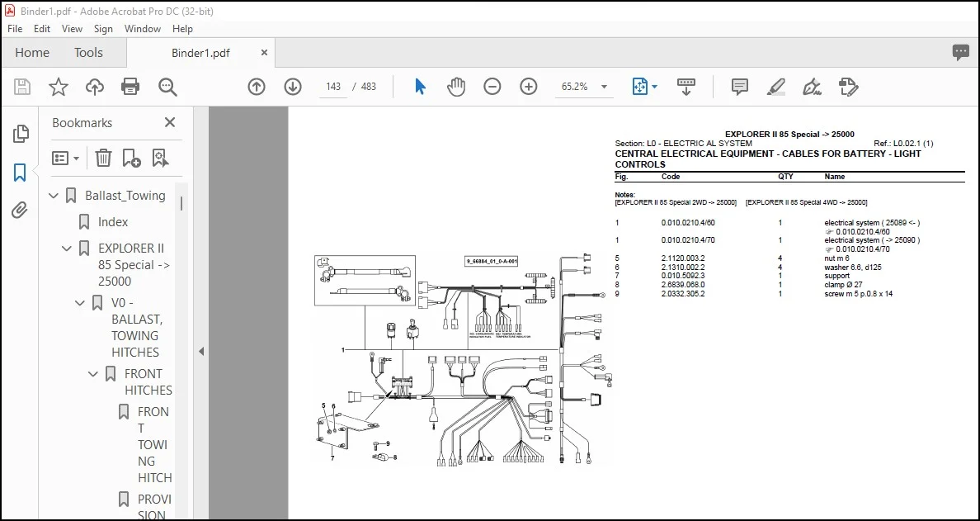980x521 pixels.
Task: Open Attachments paperclip panel
Action: click(20, 211)
